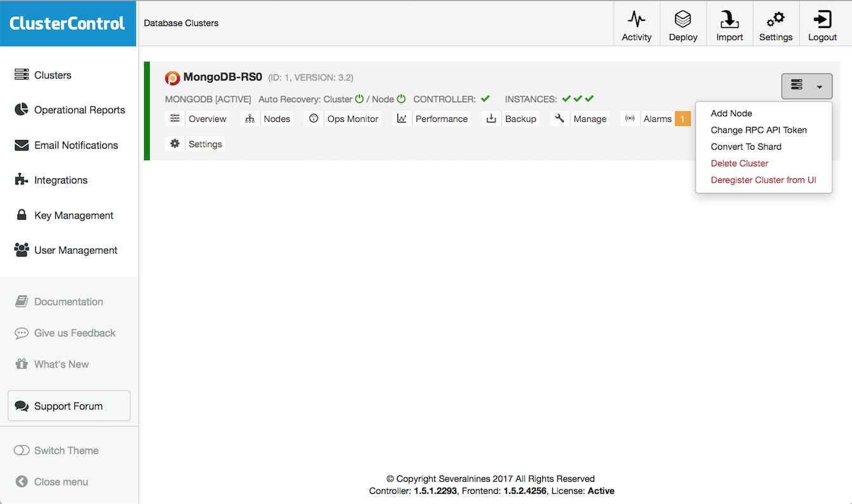Viewport: 852px width, 504px height.
Task: Open Operational Reports sidebar link
Action: point(79,110)
